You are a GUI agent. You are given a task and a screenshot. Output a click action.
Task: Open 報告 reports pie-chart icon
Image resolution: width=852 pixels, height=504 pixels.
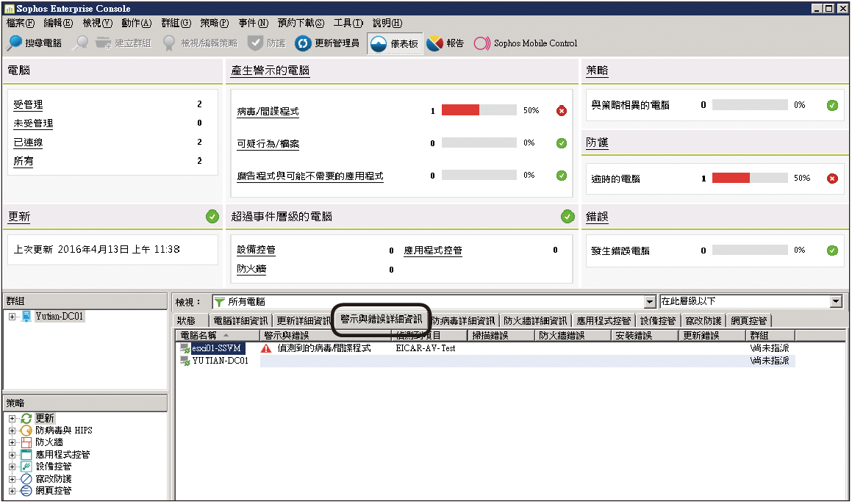coord(434,43)
